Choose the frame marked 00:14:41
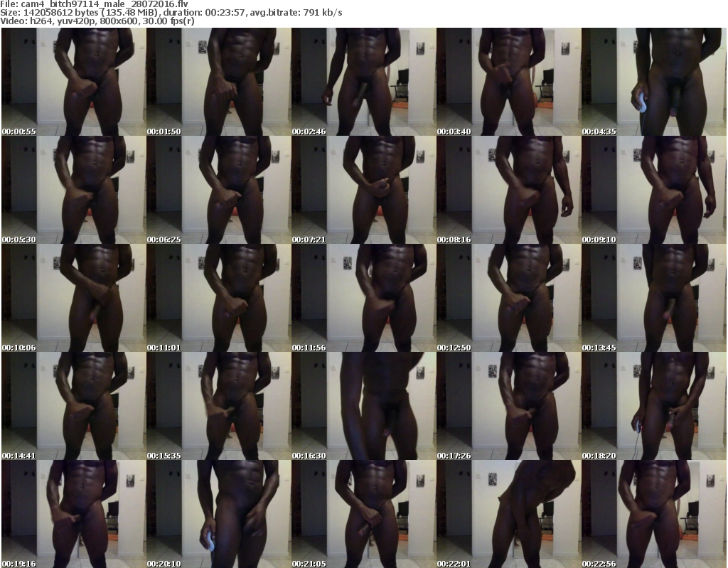Viewport: 728px width, 568px height. click(73, 406)
